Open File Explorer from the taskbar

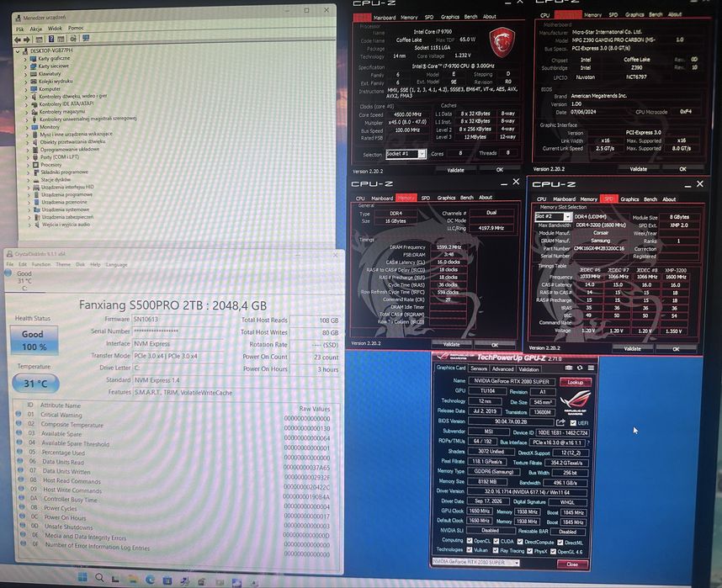133,580
